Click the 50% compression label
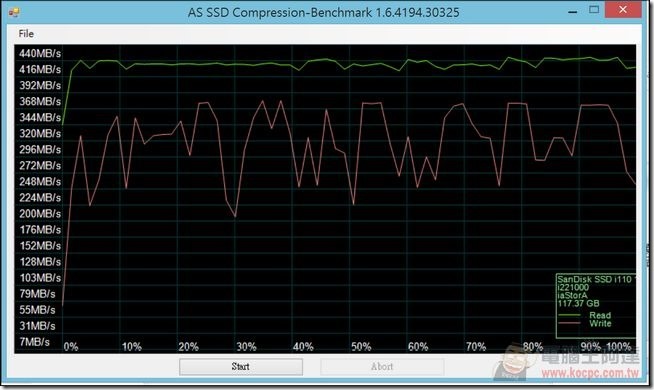The image size is (654, 390). tap(361, 347)
